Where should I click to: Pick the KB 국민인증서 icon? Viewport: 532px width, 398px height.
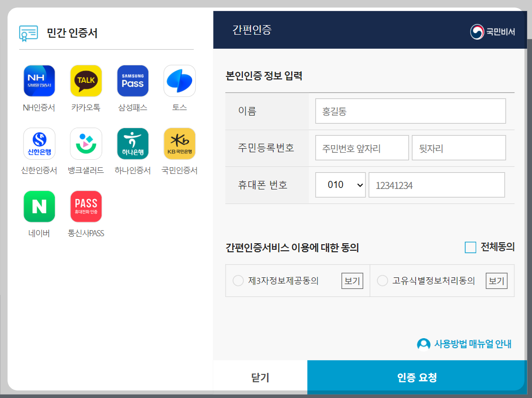tap(180, 144)
